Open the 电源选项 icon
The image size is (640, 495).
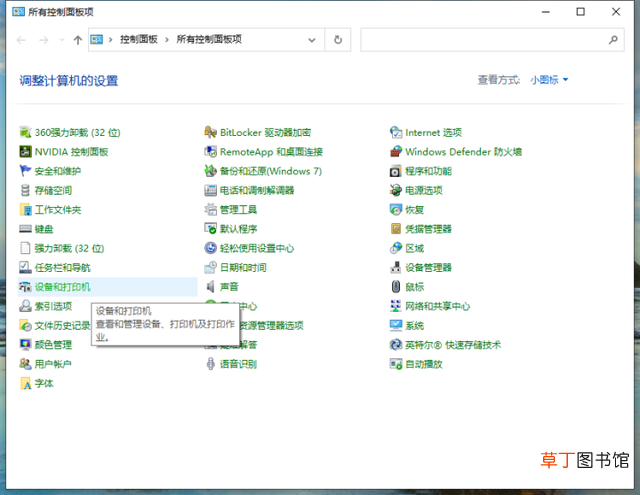click(x=396, y=190)
